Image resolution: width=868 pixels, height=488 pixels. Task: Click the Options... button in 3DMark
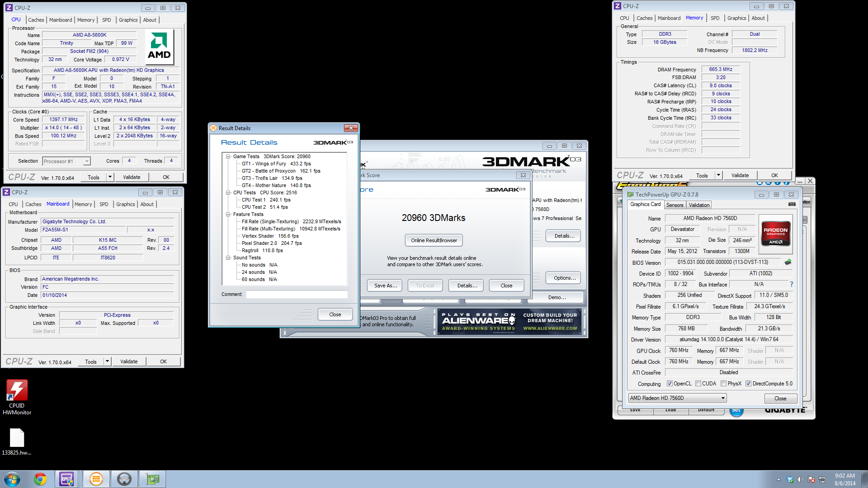564,278
